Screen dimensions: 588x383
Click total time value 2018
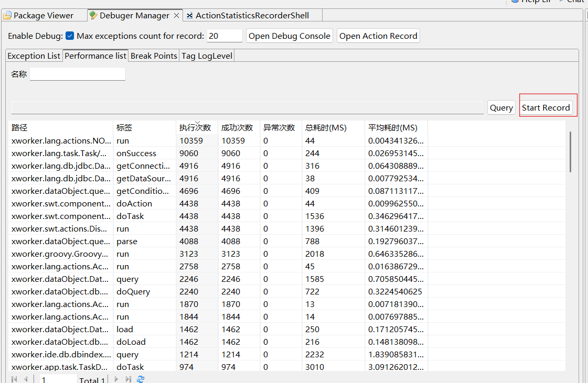315,254
